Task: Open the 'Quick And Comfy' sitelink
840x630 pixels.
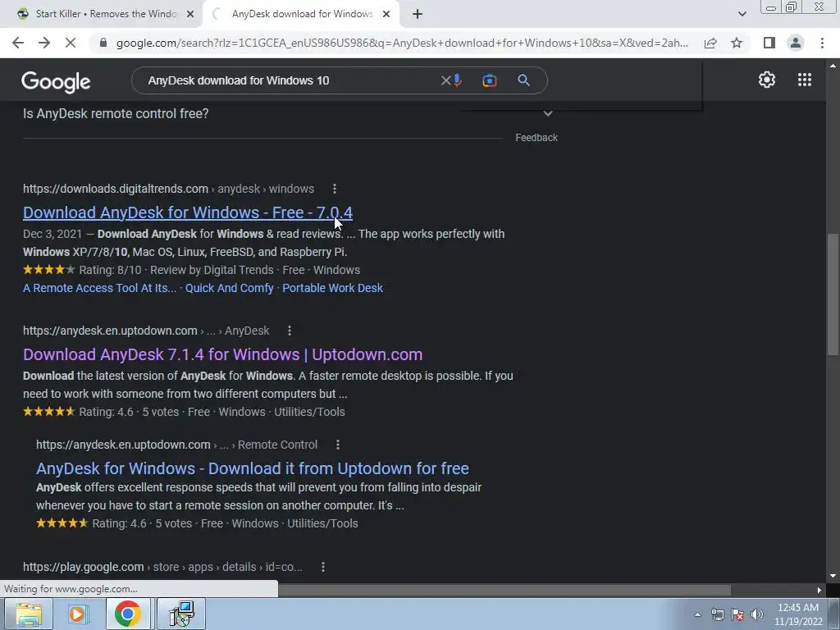Action: 230,288
